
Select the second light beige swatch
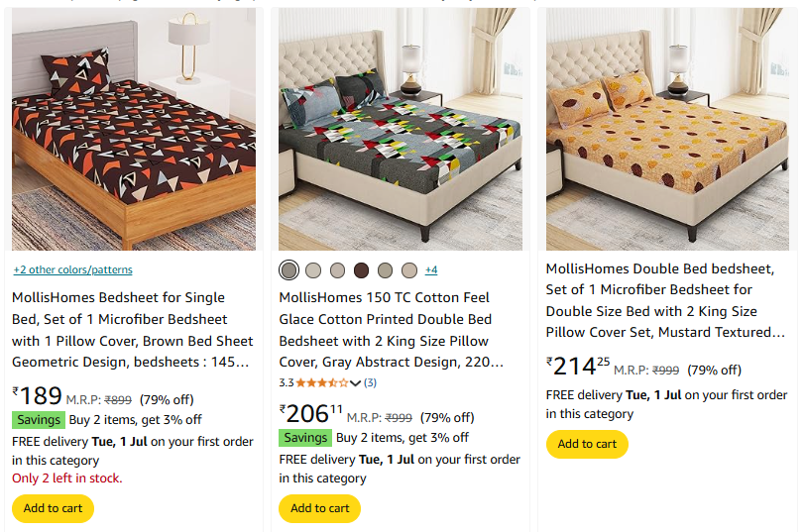pos(312,270)
